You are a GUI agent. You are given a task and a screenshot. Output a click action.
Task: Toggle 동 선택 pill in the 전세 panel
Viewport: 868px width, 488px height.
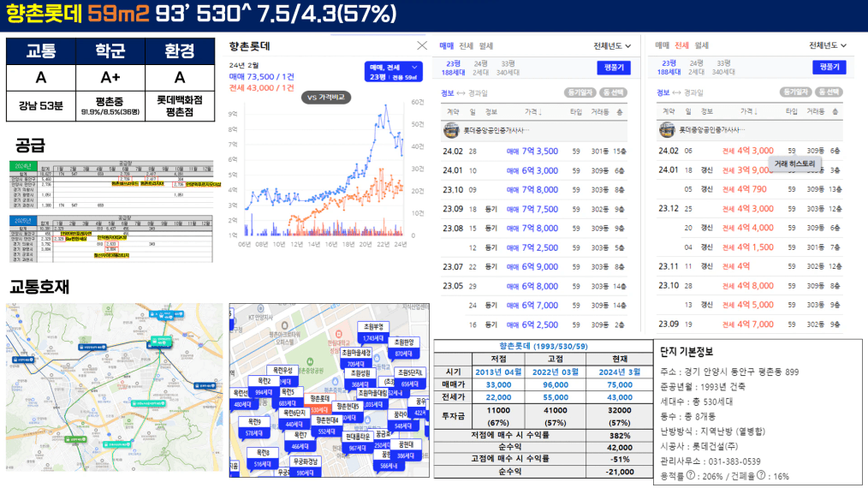coord(829,92)
